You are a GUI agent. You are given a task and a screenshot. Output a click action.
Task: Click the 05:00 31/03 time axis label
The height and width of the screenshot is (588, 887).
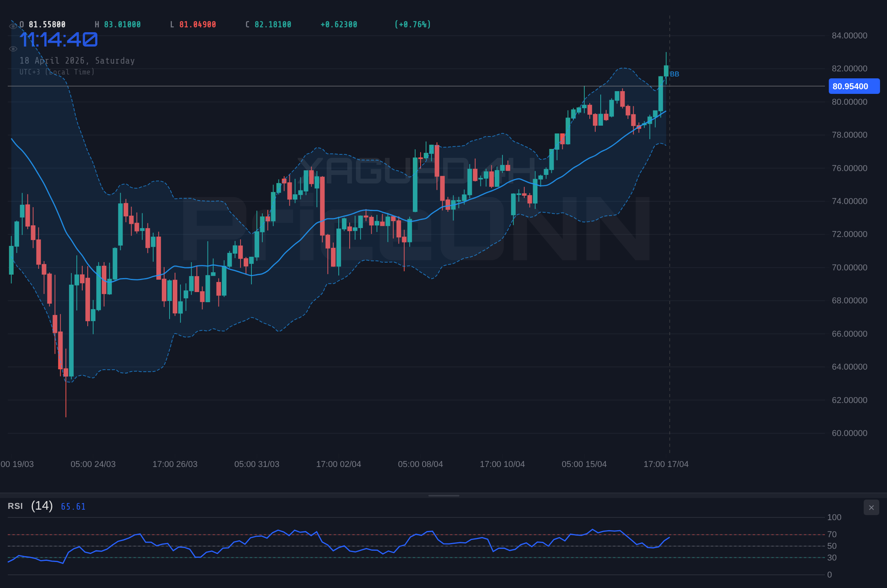tap(257, 464)
